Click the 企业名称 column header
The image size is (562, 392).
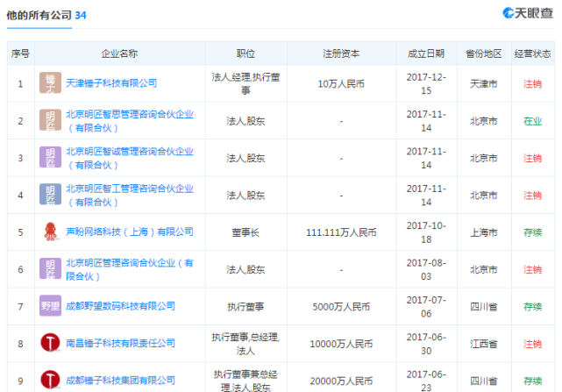(x=119, y=53)
